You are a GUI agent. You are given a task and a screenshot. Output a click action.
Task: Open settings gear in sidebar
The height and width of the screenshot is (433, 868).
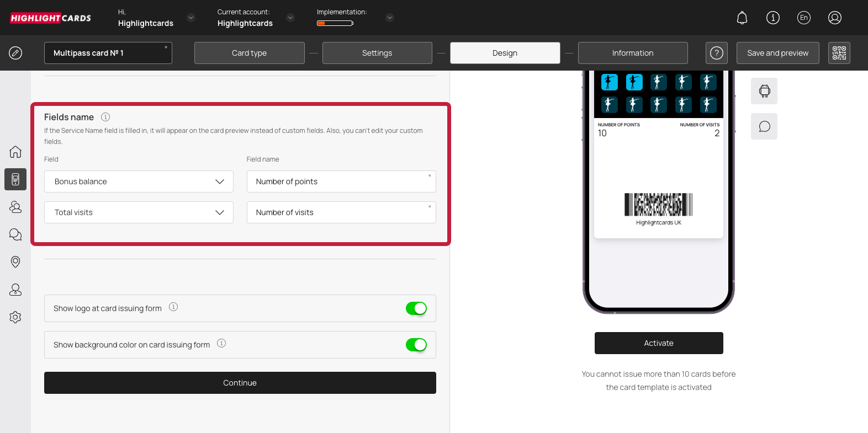tap(15, 317)
